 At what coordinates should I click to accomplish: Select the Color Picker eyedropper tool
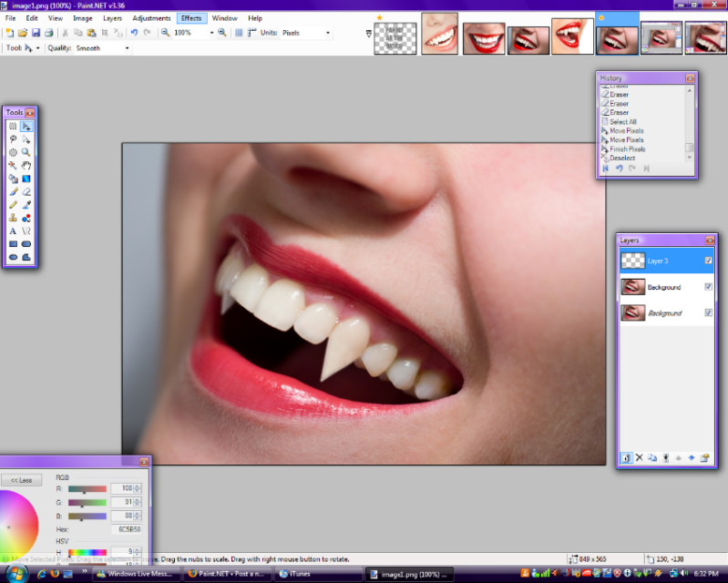26,205
